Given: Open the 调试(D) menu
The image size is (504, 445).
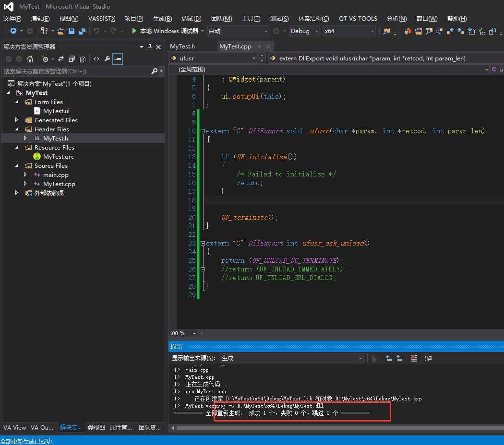Looking at the screenshot, I should 191,19.
